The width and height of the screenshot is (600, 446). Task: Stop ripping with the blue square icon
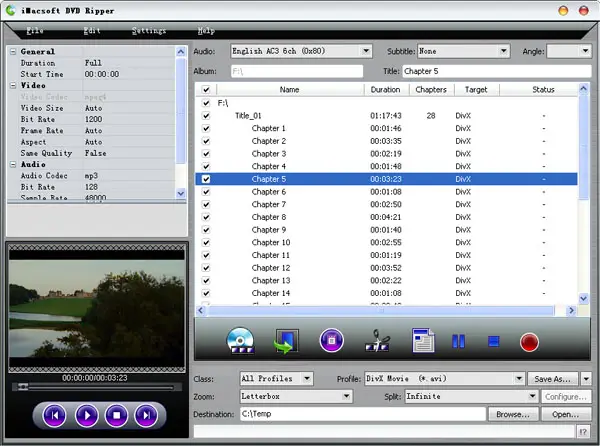point(494,341)
